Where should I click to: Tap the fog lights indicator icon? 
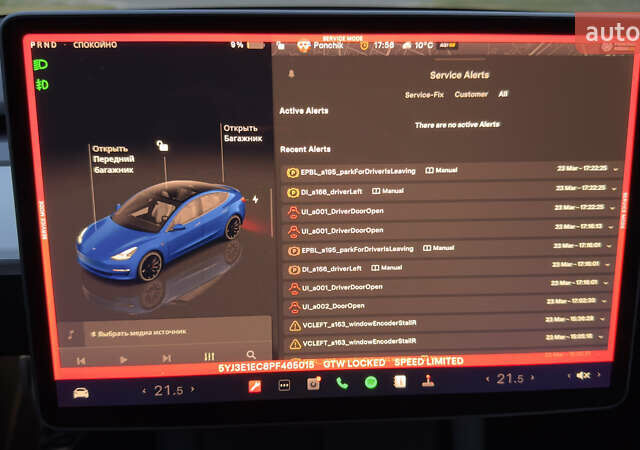click(x=41, y=85)
